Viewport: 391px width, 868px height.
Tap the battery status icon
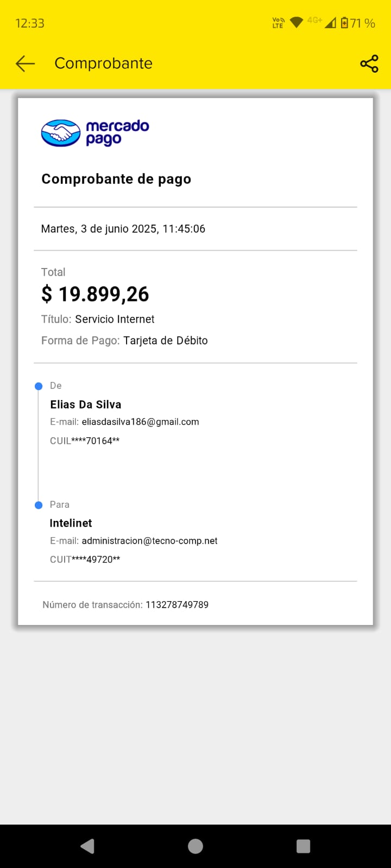[x=344, y=23]
